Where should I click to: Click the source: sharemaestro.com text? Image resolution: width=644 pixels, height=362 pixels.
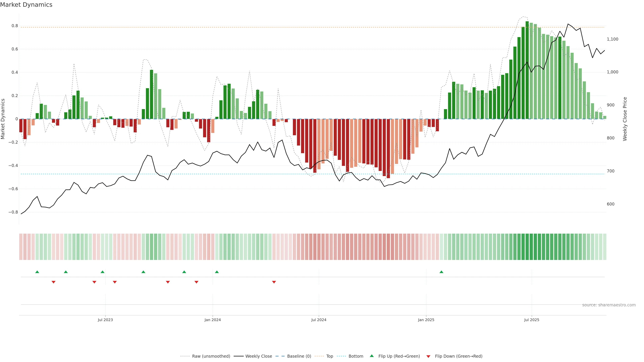click(609, 305)
